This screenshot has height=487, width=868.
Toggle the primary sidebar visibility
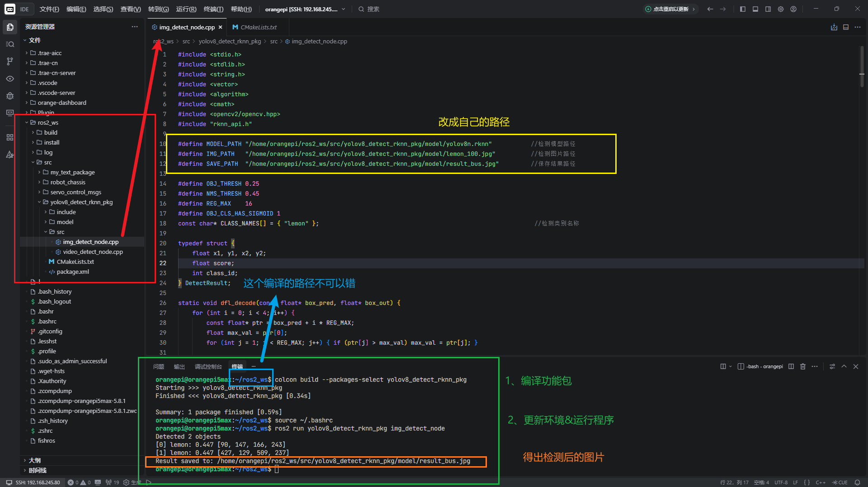click(x=743, y=9)
